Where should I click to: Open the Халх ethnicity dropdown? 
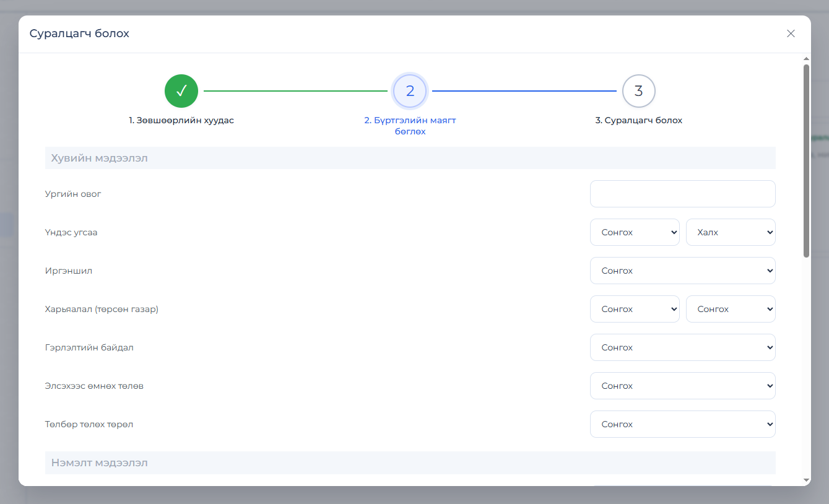click(x=731, y=232)
